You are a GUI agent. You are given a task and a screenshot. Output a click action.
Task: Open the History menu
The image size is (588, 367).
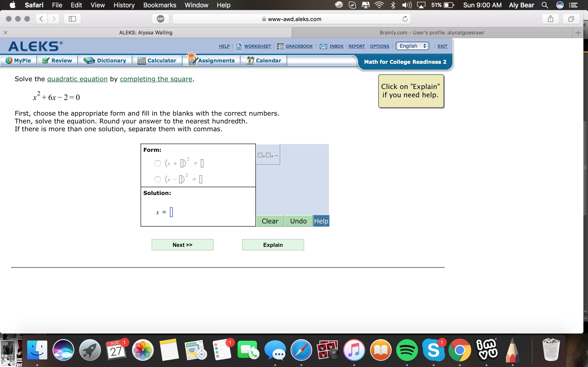[124, 5]
